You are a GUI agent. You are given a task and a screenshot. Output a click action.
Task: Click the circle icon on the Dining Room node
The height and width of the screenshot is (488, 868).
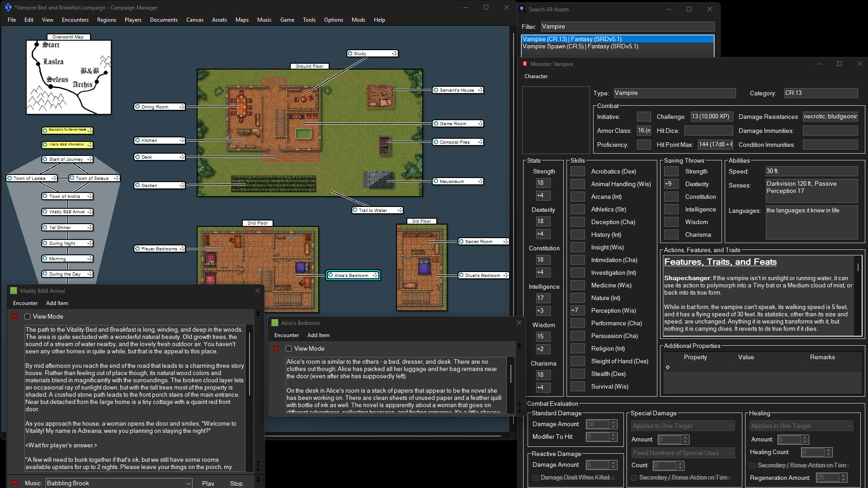coord(137,107)
